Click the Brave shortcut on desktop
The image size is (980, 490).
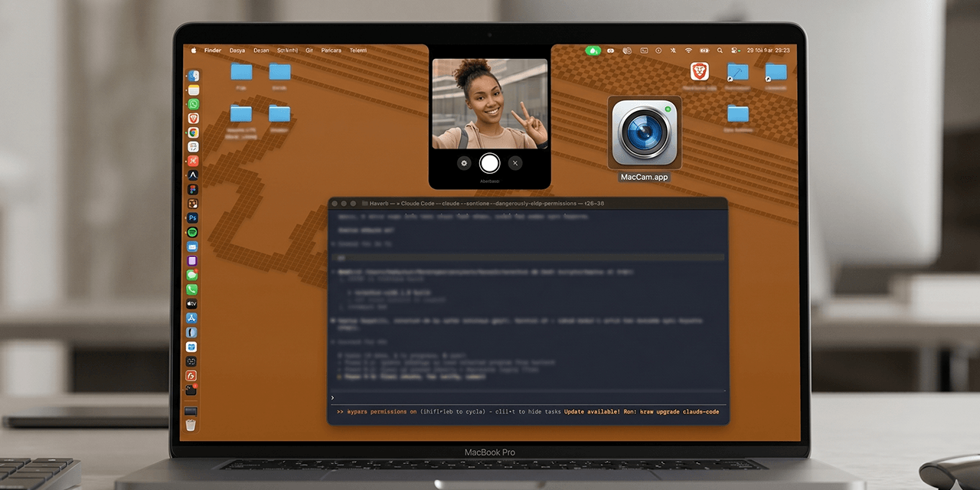coord(700,72)
